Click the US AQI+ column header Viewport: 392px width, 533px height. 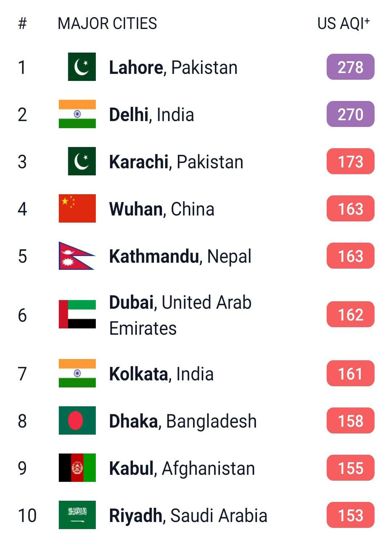pyautogui.click(x=343, y=24)
